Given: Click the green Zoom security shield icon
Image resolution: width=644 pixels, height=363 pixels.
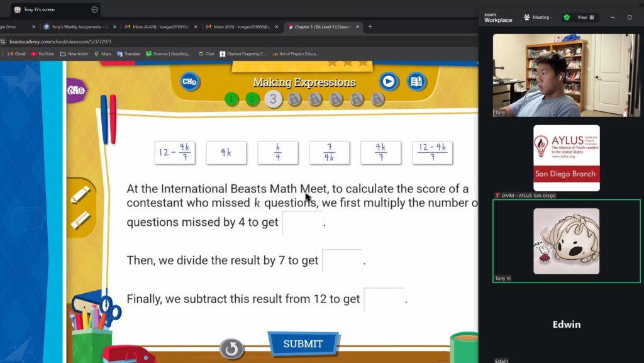Looking at the screenshot, I should 566,18.
